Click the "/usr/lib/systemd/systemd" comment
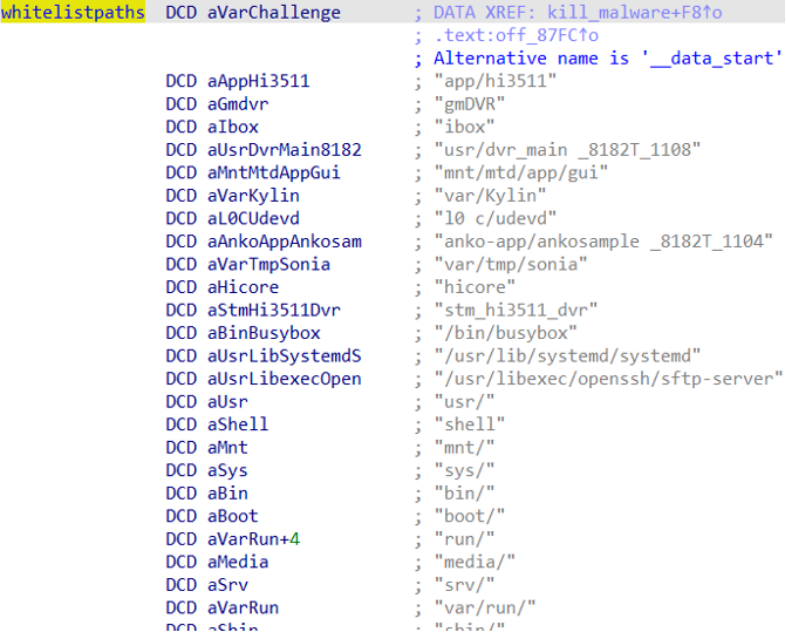Viewport: 786px width, 632px height. point(567,356)
